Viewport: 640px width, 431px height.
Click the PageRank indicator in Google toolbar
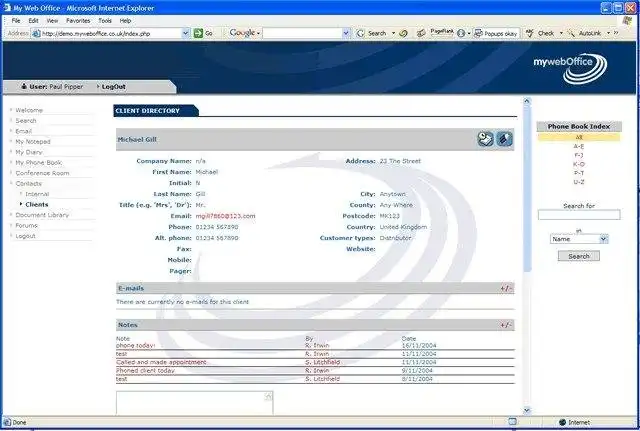click(x=442, y=33)
